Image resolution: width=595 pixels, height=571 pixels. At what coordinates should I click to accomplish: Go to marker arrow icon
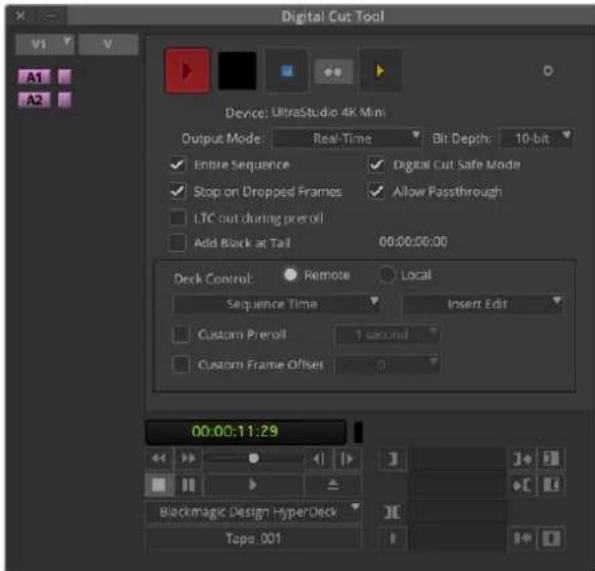(x=522, y=538)
